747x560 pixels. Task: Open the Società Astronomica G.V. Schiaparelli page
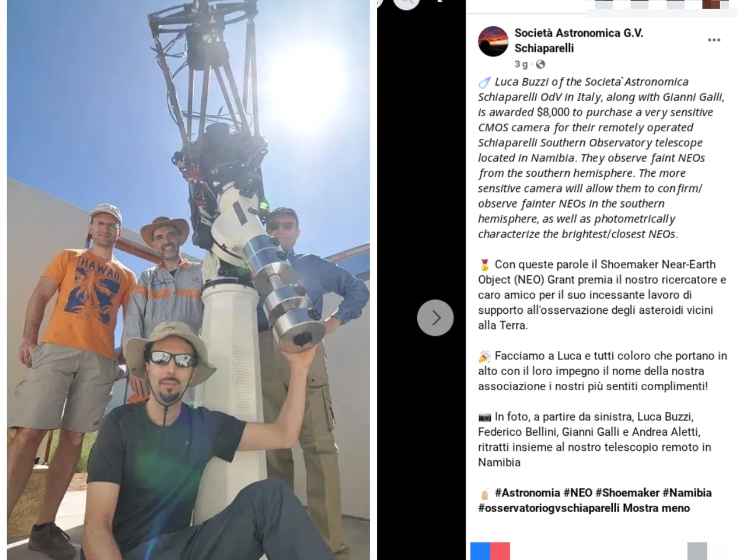578,41
